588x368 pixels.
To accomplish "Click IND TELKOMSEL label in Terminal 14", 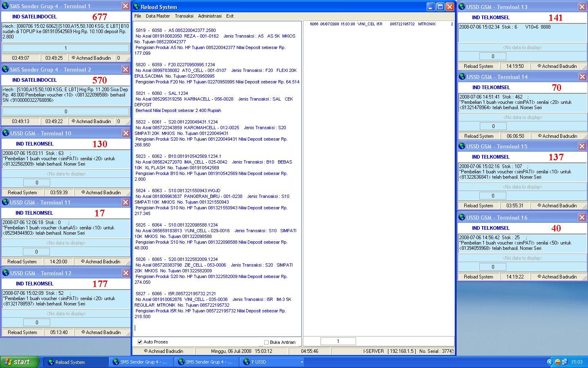I will click(491, 88).
